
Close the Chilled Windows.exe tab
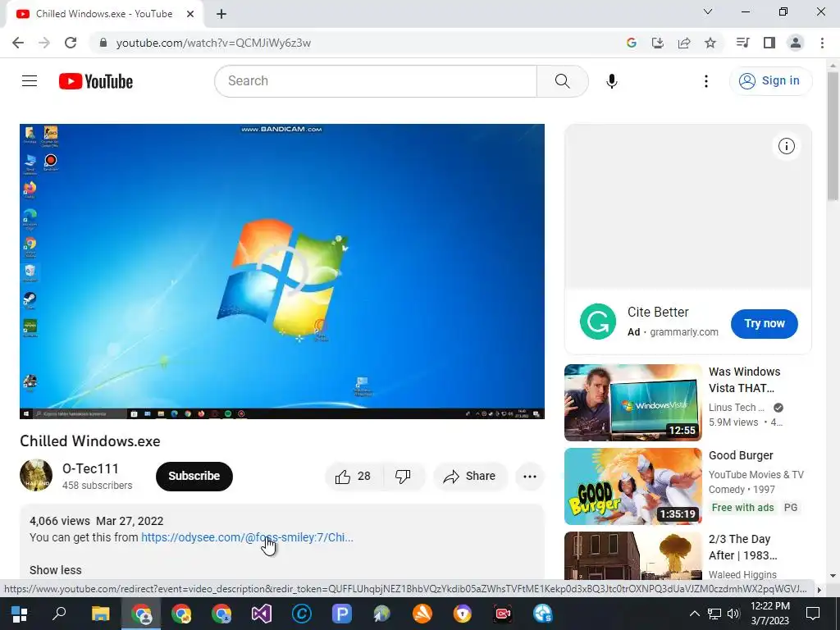coord(190,15)
